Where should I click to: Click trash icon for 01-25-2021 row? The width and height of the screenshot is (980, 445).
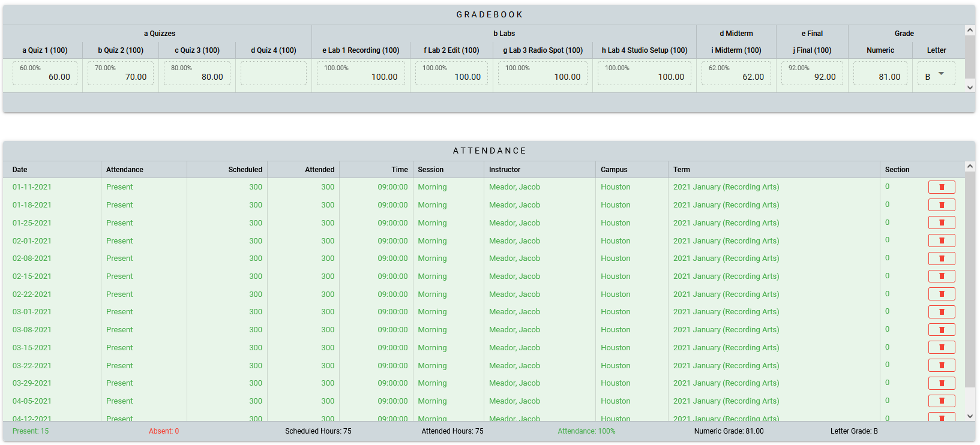pos(941,223)
